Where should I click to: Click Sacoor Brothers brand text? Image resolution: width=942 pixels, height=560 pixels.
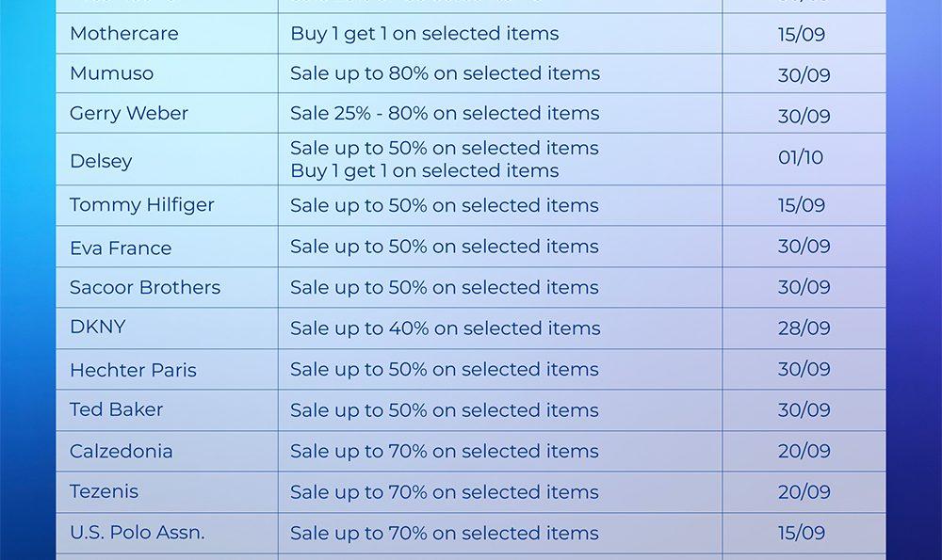click(x=144, y=288)
